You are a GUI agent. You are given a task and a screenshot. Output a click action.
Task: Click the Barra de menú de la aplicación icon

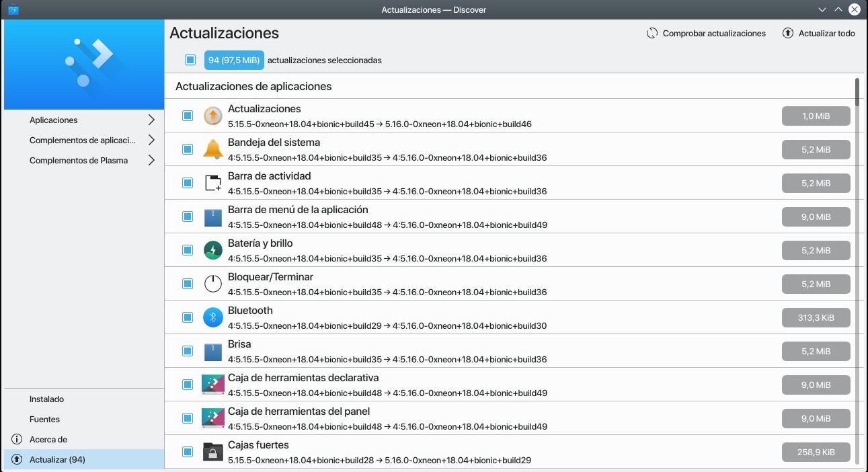tap(212, 217)
